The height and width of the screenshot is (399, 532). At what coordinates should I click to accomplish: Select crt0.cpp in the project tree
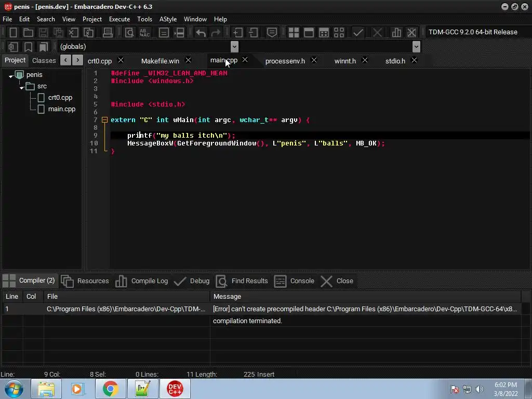pos(60,98)
